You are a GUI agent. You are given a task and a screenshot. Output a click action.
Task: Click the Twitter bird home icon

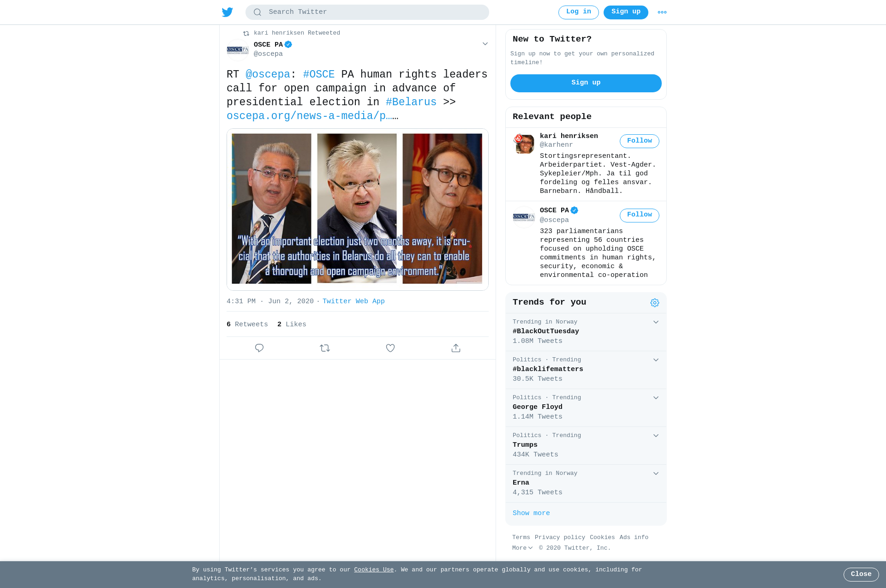click(227, 12)
